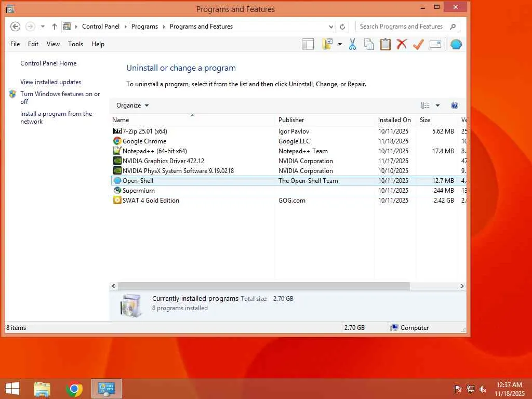This screenshot has width=532, height=399.
Task: Go back with the Back arrow button
Action: 15,26
